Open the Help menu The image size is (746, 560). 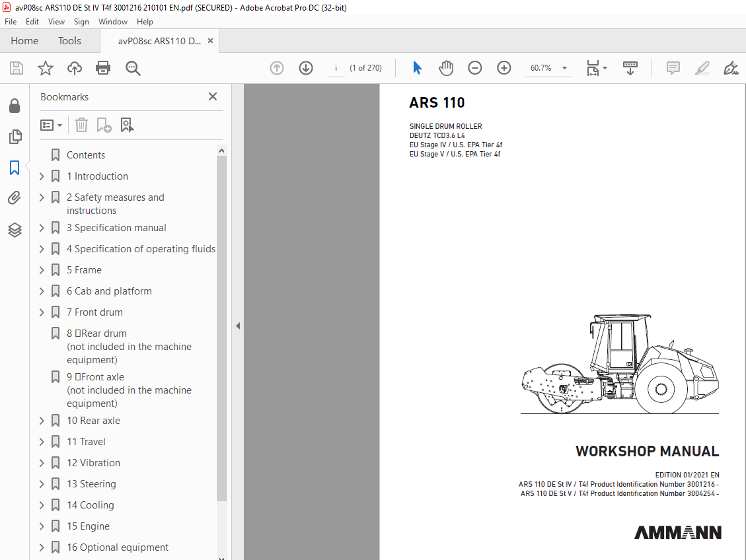click(x=145, y=21)
